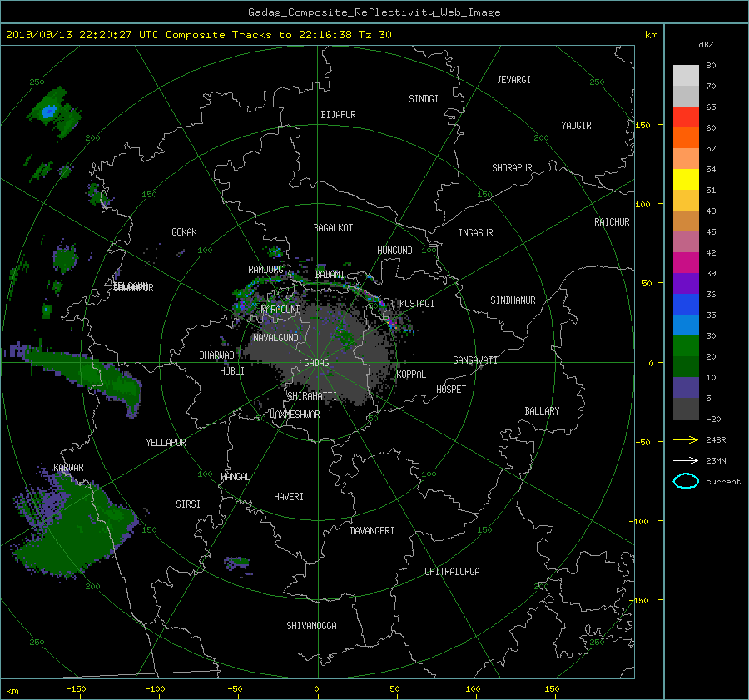Click the LAXMESHWAR city label

[x=295, y=415]
